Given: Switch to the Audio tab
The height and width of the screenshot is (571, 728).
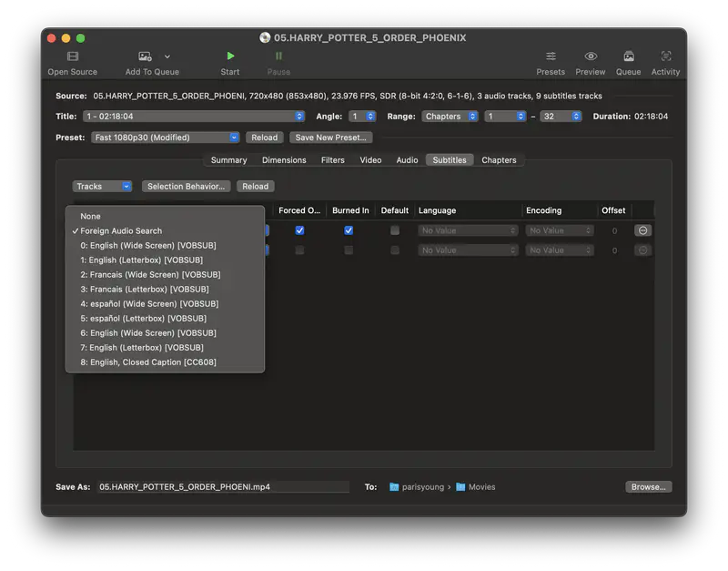Looking at the screenshot, I should (407, 159).
